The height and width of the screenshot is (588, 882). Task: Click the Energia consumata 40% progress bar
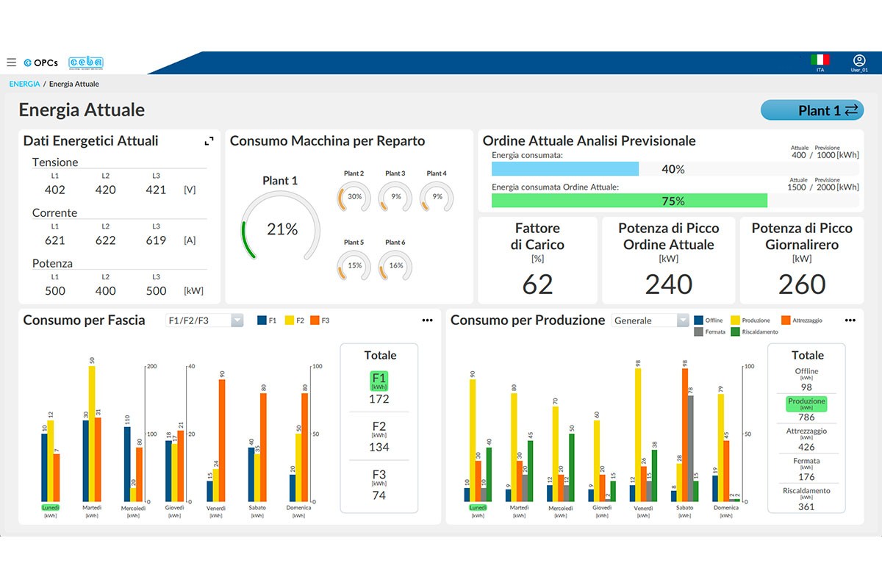point(675,169)
